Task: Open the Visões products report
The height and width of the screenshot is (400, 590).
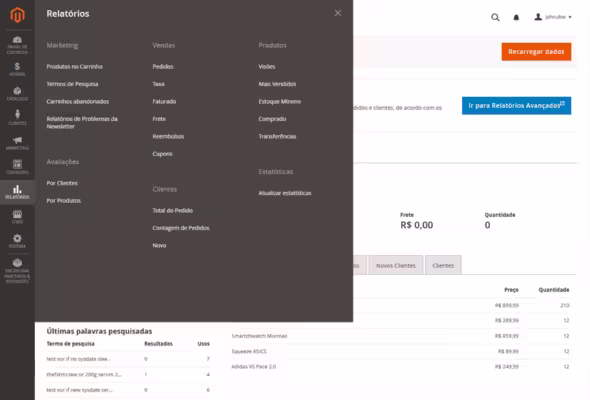Action: pyautogui.click(x=267, y=67)
